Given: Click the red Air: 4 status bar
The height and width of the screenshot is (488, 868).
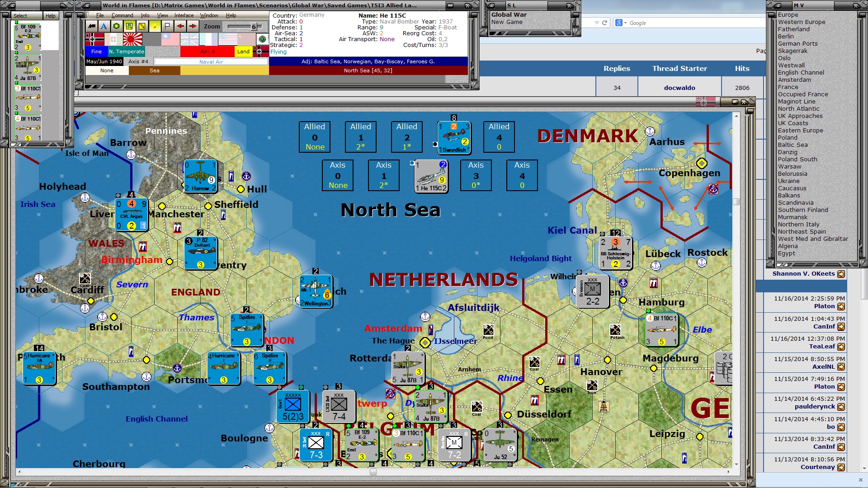Looking at the screenshot, I should pos(208,52).
